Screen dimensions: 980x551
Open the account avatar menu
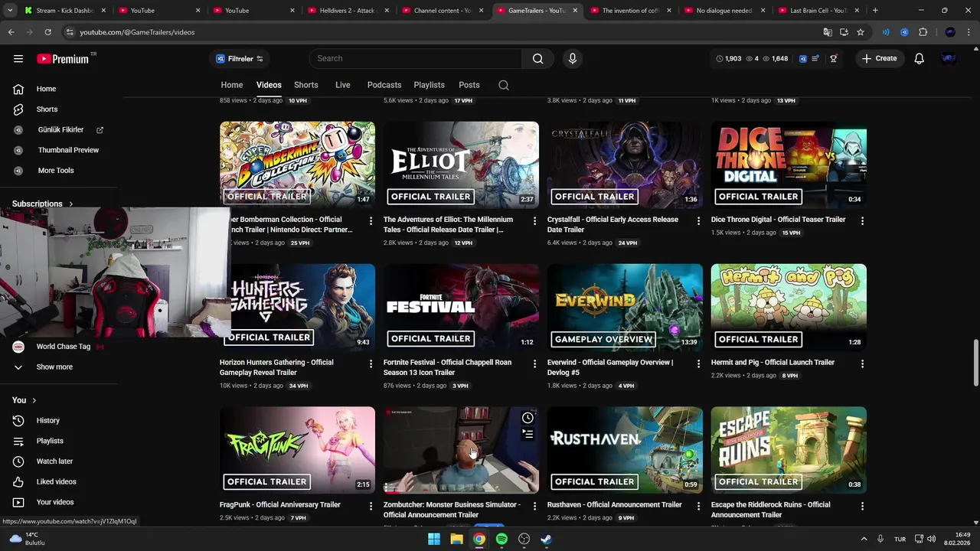(949, 58)
